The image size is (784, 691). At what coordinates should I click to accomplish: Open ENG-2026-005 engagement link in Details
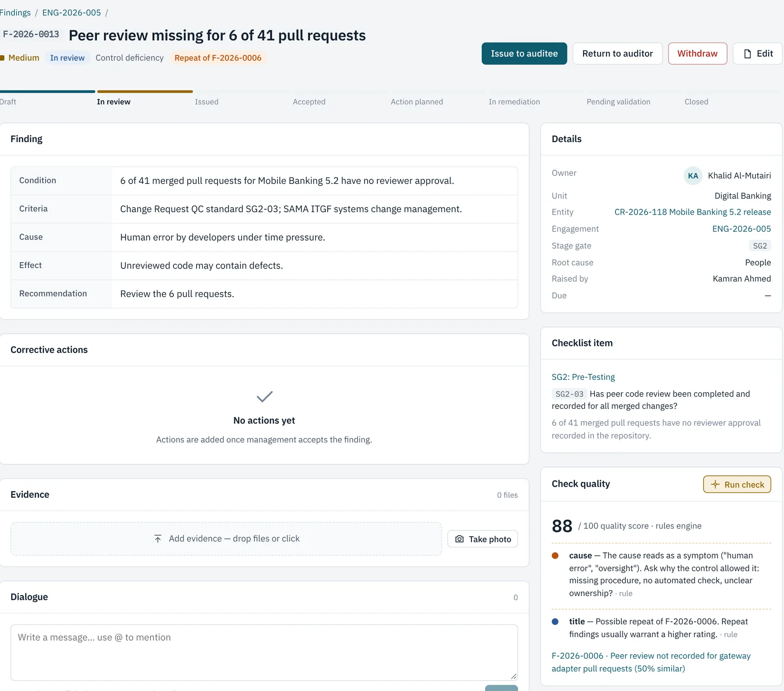[x=741, y=229]
